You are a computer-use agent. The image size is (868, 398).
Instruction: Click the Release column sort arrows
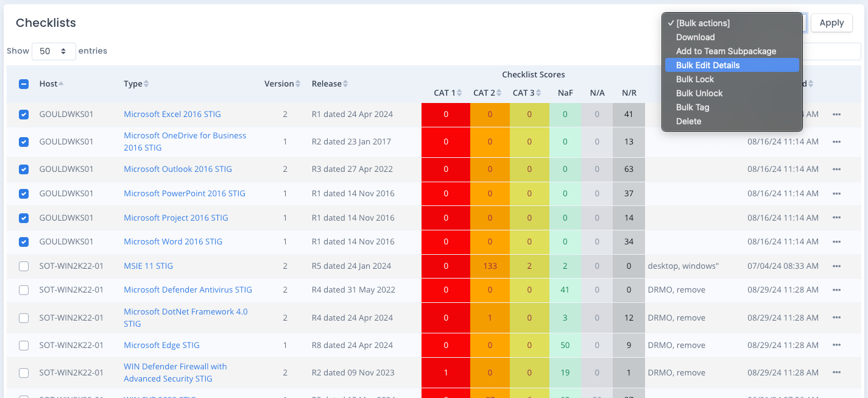point(345,84)
